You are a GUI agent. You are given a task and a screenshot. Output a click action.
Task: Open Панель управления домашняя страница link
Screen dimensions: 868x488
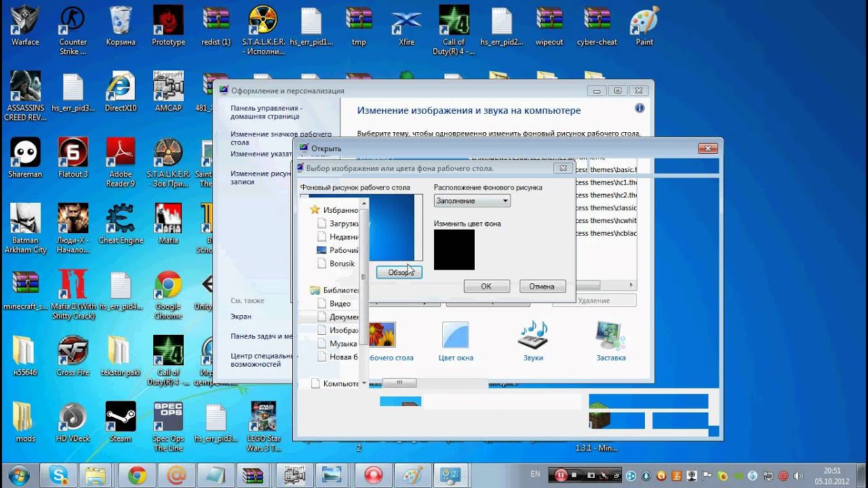click(267, 113)
